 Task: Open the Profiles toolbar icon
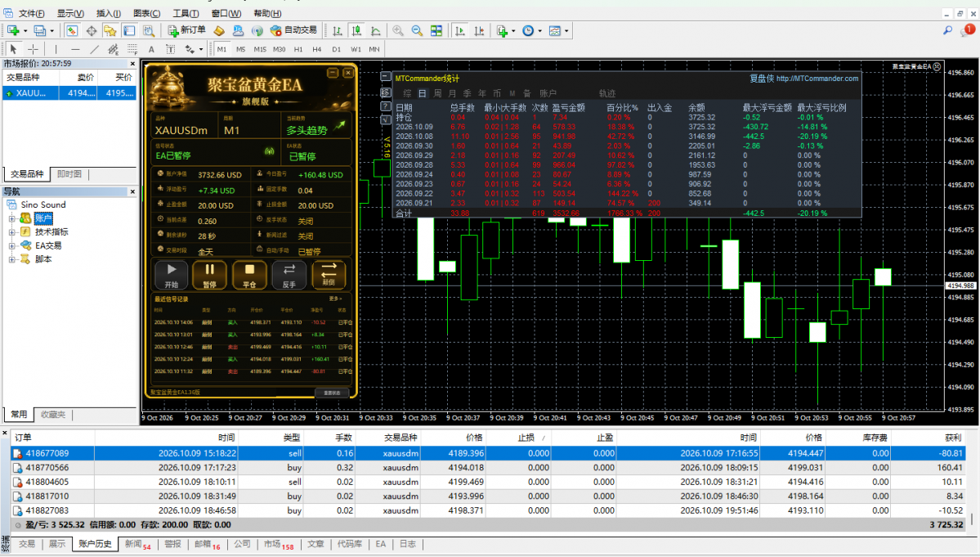(40, 30)
